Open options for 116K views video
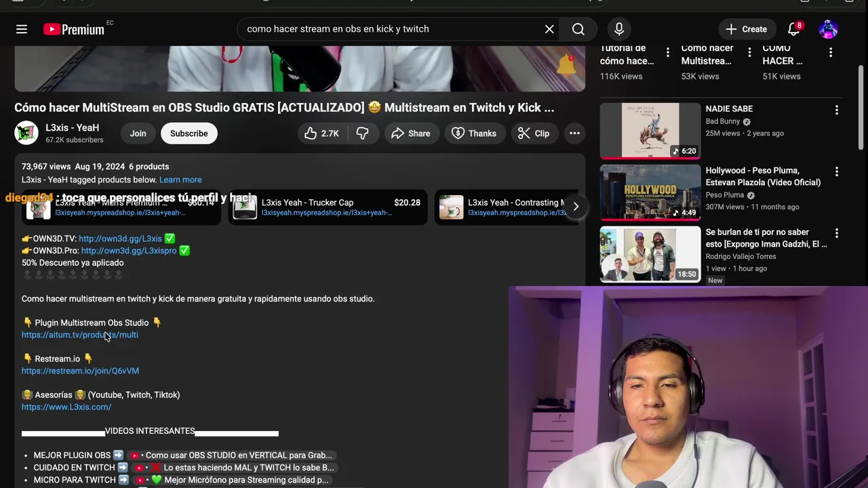 (668, 52)
